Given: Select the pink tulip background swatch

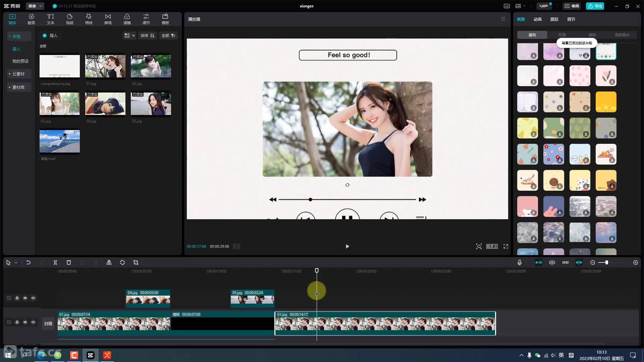Looking at the screenshot, I should [606, 76].
